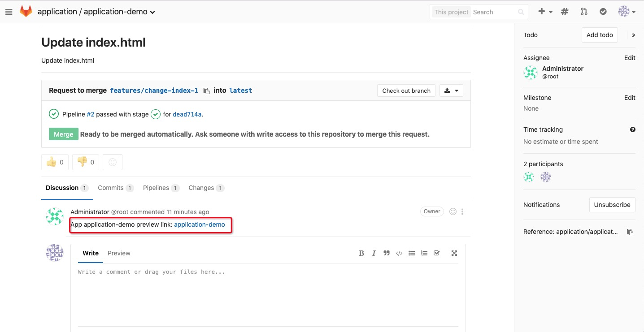Click second participant avatar
This screenshot has height=332, width=644.
point(545,177)
